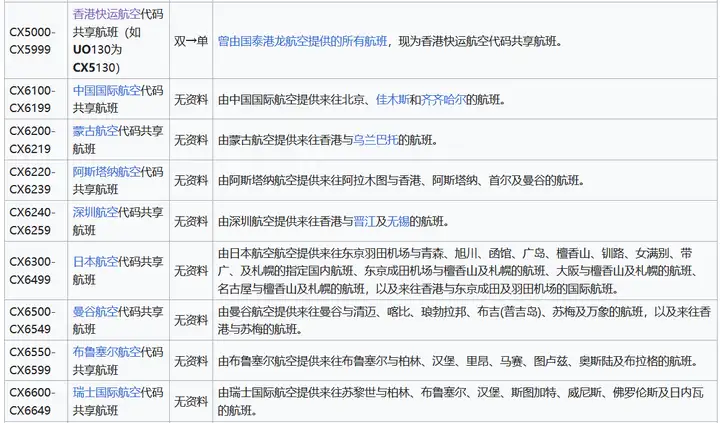Click the UO130为CX5130 example text
The height and width of the screenshot is (423, 720).
(x=96, y=59)
